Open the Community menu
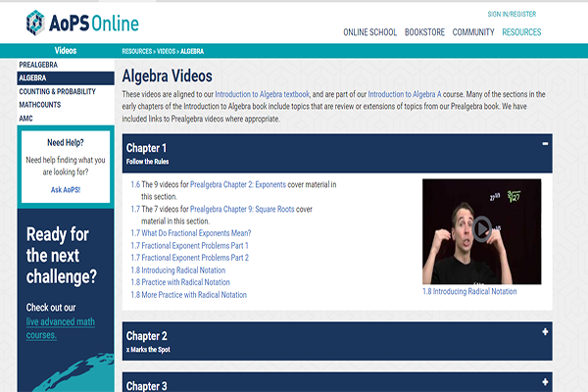 (x=473, y=32)
